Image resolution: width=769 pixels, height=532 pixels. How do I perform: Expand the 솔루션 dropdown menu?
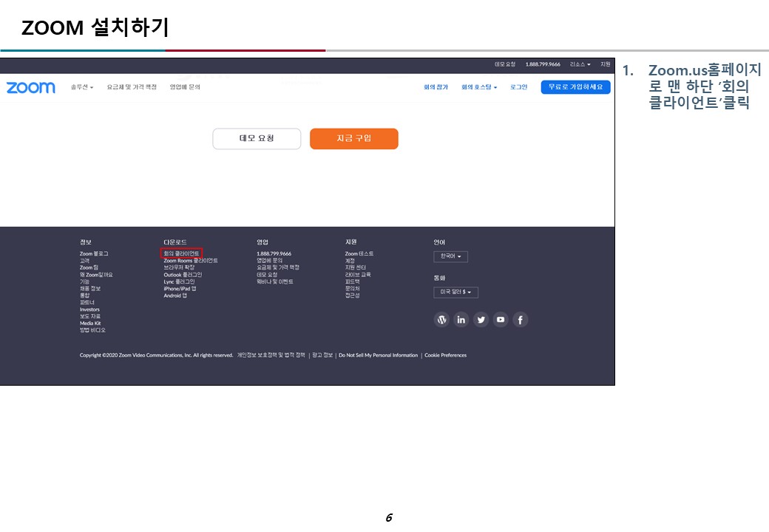(82, 87)
